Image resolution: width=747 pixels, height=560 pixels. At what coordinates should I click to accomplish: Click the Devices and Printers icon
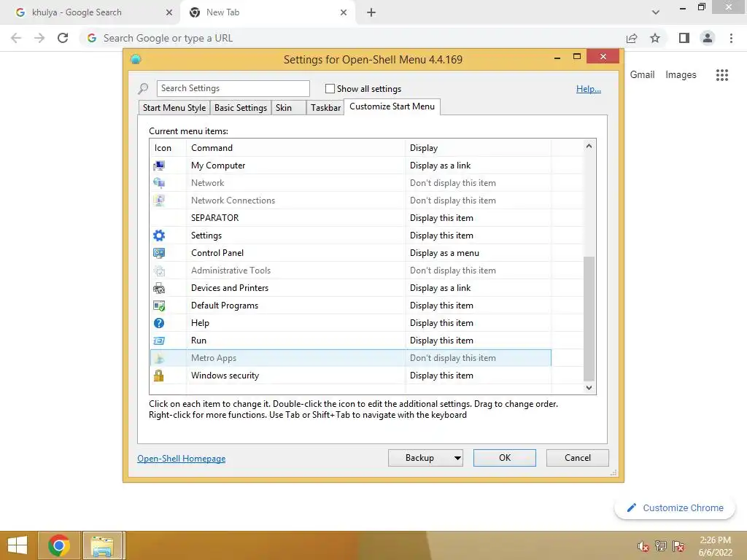(x=158, y=288)
